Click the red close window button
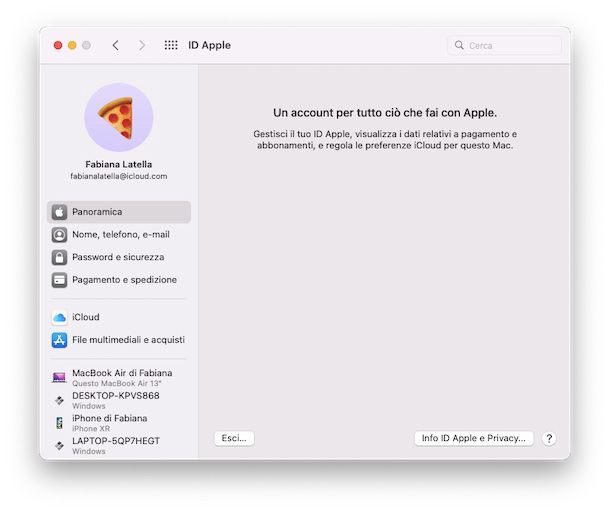 pos(58,45)
